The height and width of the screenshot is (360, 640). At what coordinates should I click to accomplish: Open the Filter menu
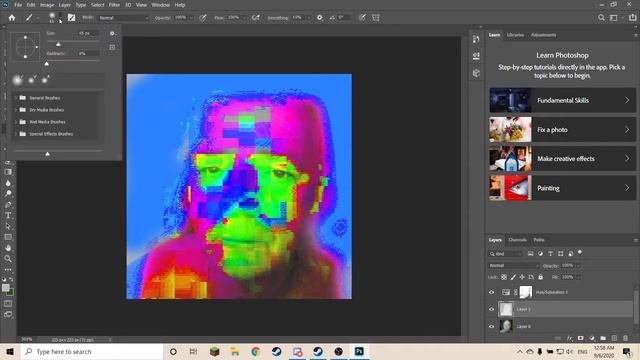tap(114, 5)
